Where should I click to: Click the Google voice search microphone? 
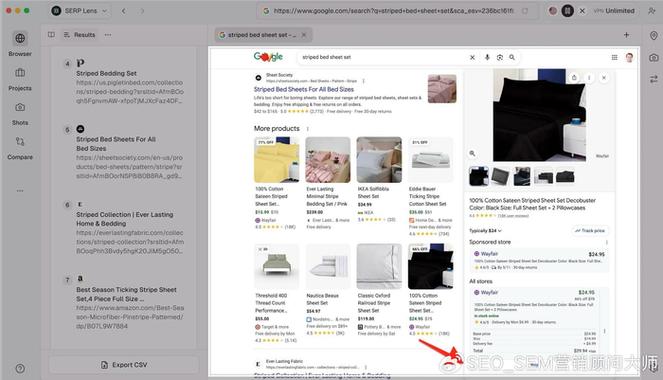(487, 57)
